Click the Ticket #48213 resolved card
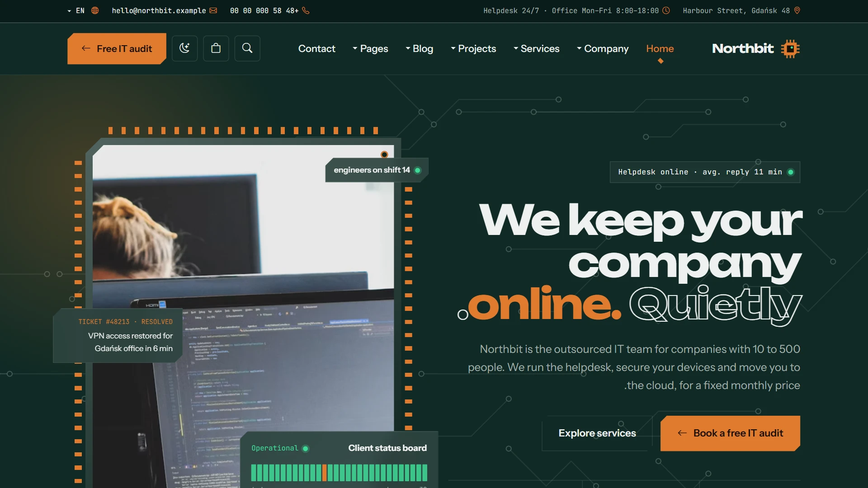 click(x=118, y=336)
